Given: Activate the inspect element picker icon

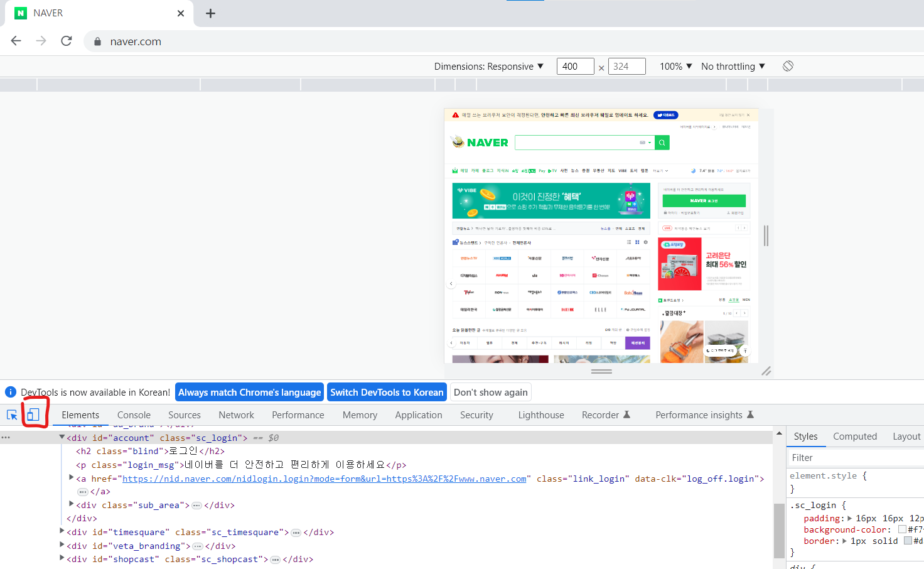Looking at the screenshot, I should (x=12, y=415).
